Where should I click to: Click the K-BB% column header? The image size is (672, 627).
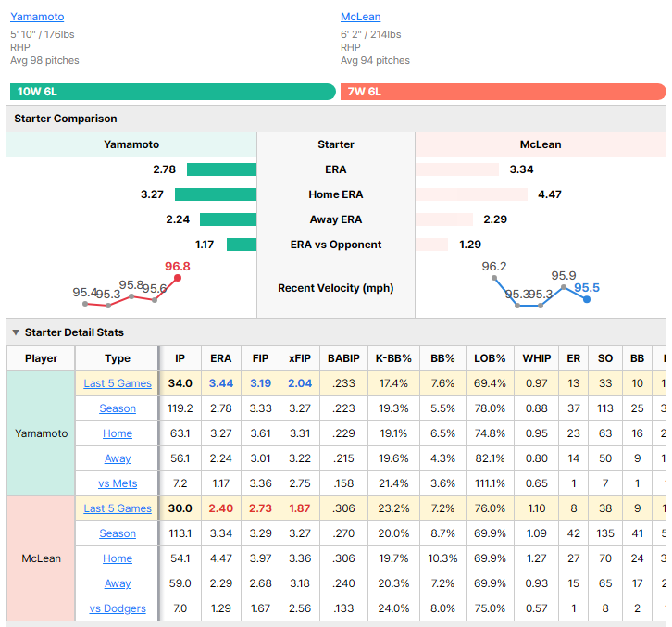pyautogui.click(x=393, y=358)
